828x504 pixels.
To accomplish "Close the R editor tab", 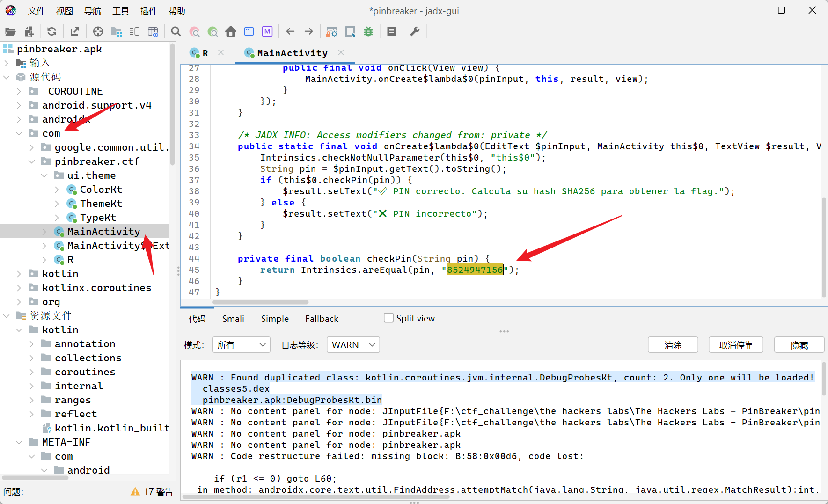I will coord(221,53).
